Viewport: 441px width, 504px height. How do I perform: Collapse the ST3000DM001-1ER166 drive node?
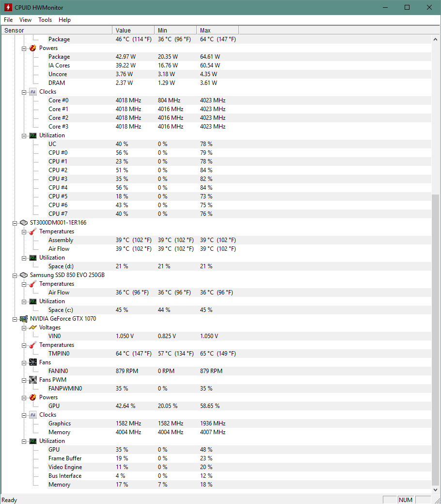point(15,224)
